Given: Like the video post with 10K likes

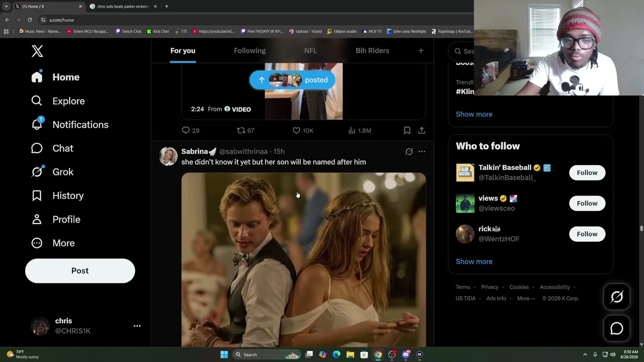Looking at the screenshot, I should pos(303,131).
